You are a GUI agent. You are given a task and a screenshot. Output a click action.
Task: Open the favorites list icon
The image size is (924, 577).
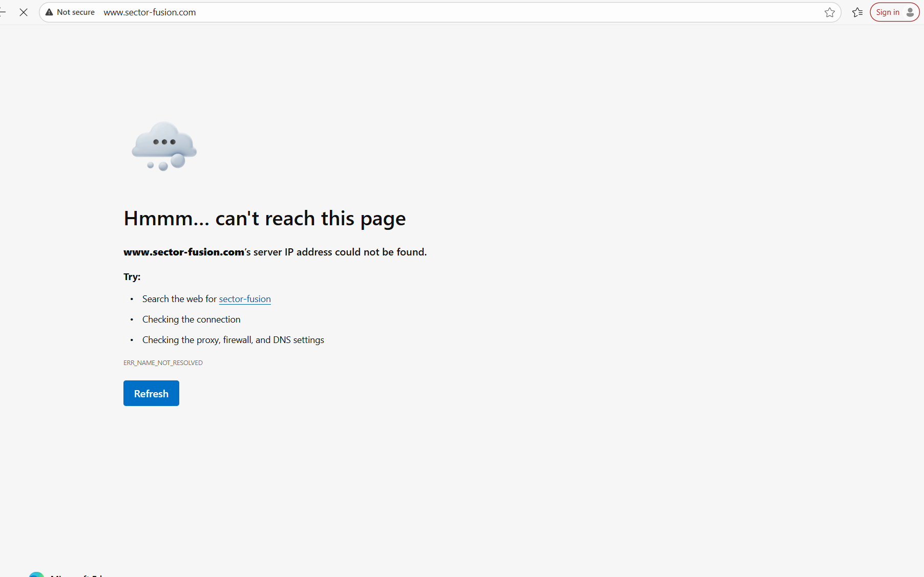pos(857,12)
